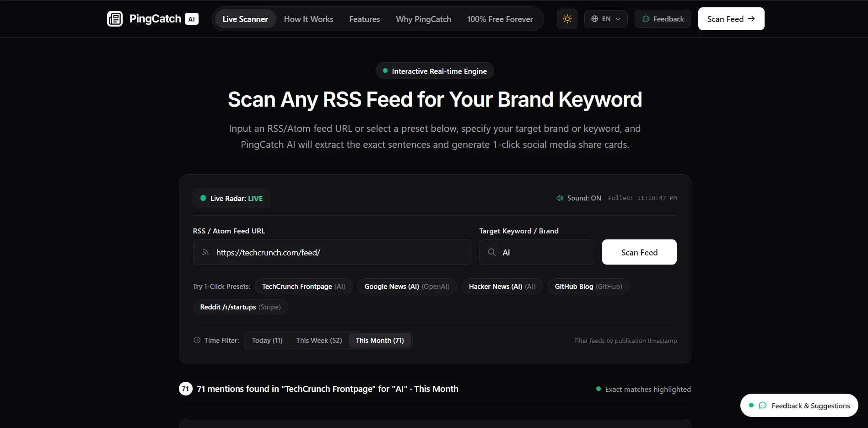
Task: Open 100% Free Forever nav item
Action: click(500, 19)
